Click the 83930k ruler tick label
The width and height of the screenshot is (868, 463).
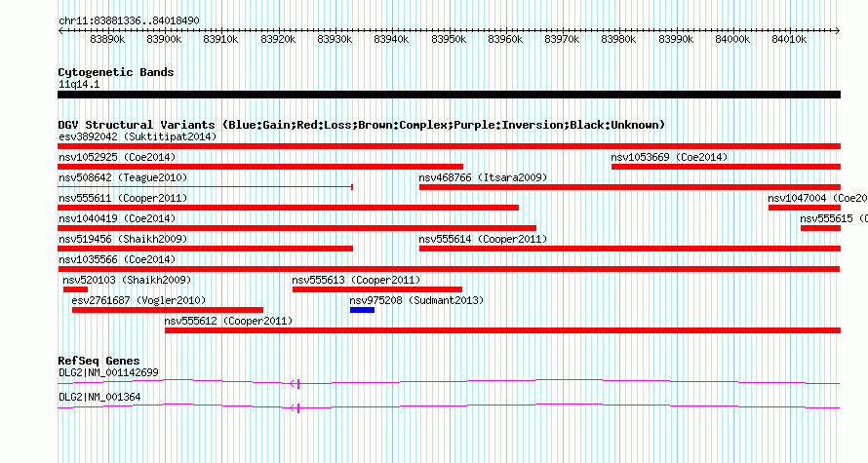tap(335, 39)
